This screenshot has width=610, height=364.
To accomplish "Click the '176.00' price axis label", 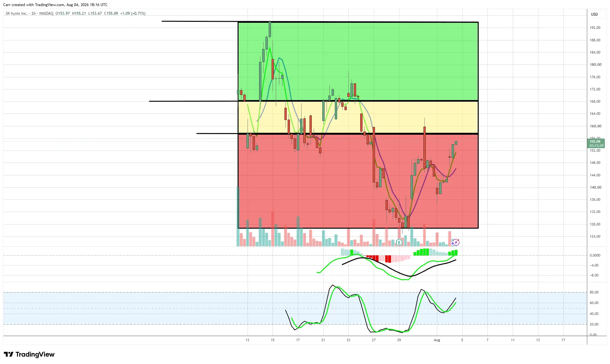I will point(595,77).
